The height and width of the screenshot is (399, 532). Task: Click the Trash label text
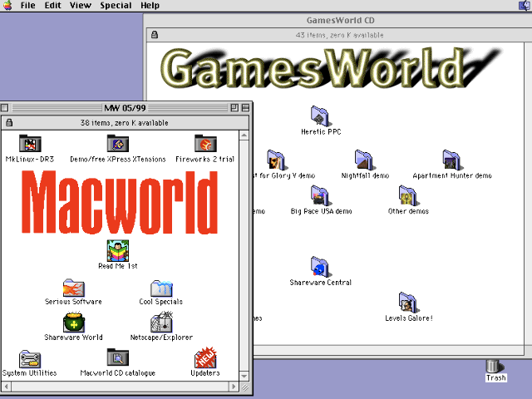(496, 378)
